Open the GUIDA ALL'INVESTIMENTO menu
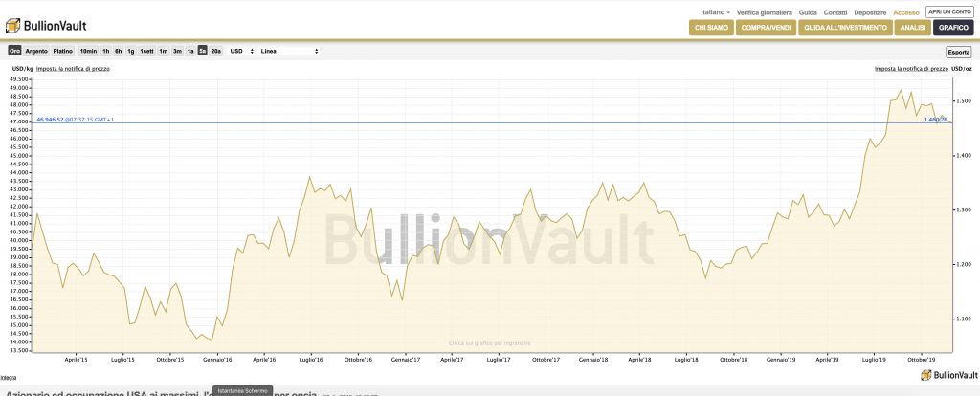The height and width of the screenshot is (396, 980). pos(845,28)
